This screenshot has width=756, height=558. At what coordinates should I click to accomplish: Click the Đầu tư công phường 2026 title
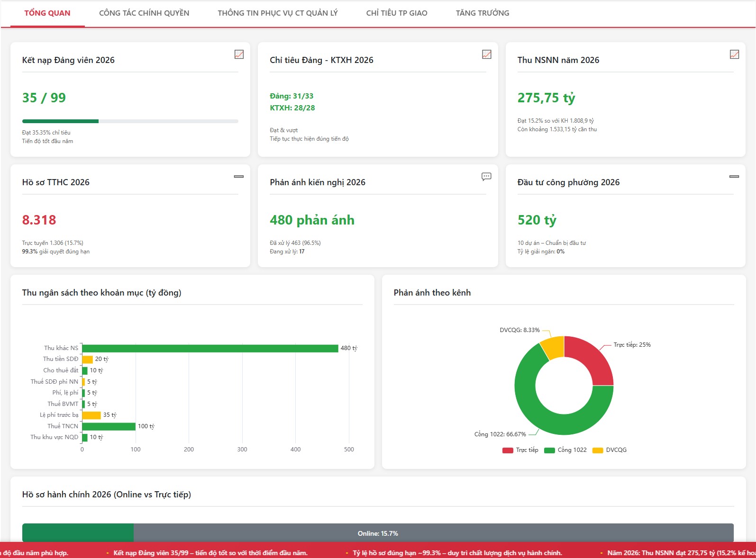click(x=568, y=182)
